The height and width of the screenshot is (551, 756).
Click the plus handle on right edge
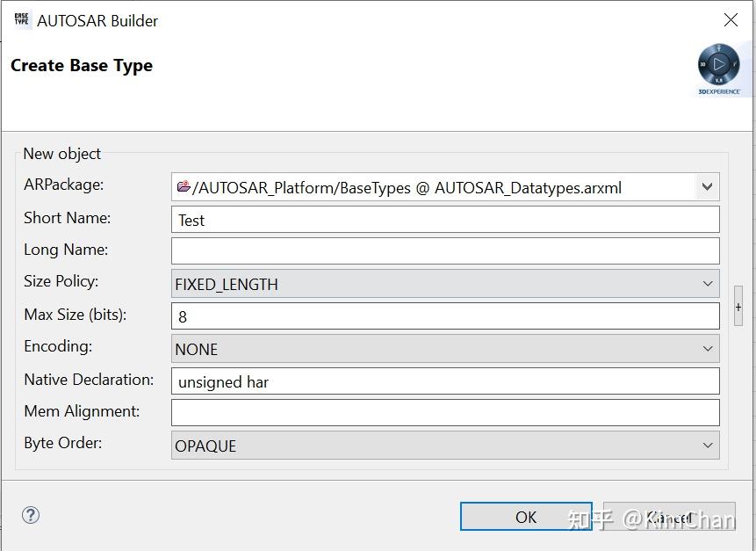coord(738,307)
